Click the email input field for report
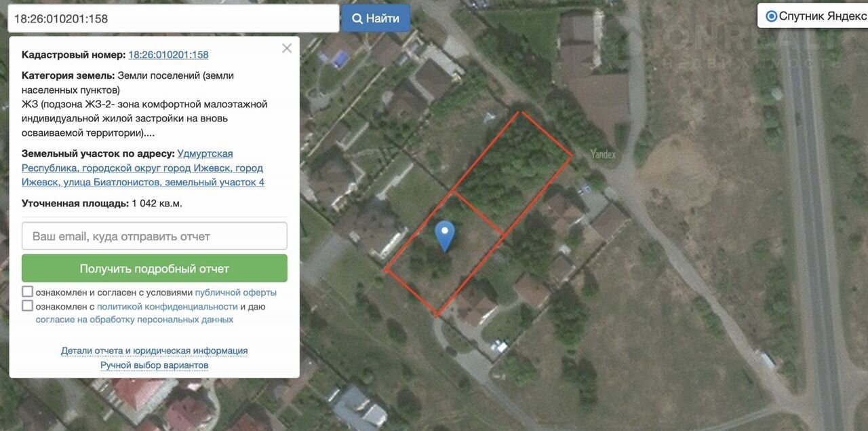This screenshot has height=431, width=868. click(155, 236)
